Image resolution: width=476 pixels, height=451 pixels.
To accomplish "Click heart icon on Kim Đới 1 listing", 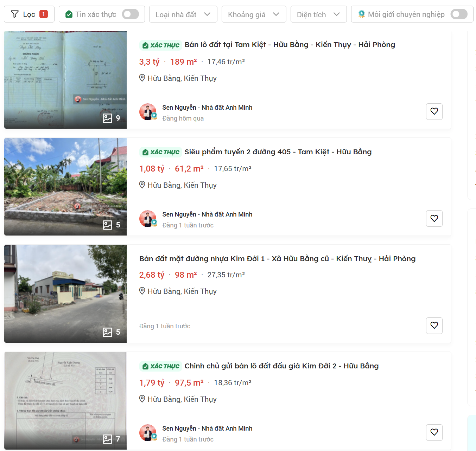I will pyautogui.click(x=434, y=326).
